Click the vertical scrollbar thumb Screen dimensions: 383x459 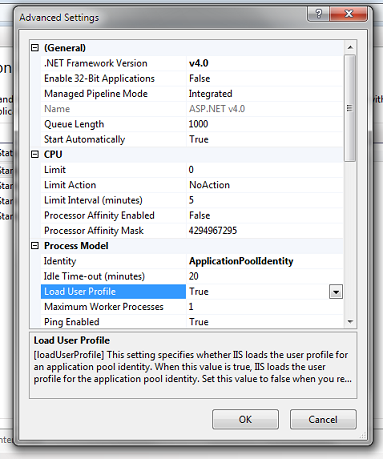tap(350, 108)
